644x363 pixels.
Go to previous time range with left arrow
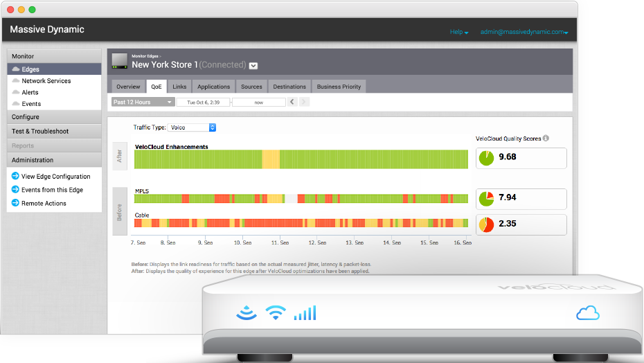292,102
